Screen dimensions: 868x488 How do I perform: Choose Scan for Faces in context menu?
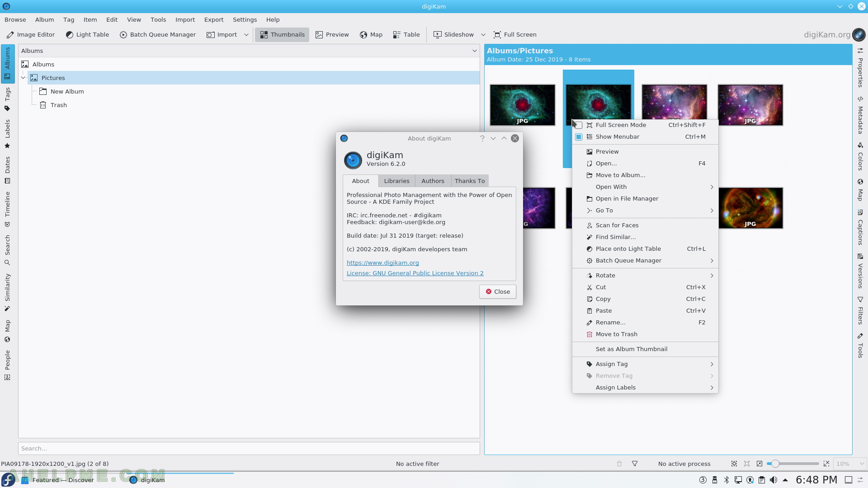(645, 225)
